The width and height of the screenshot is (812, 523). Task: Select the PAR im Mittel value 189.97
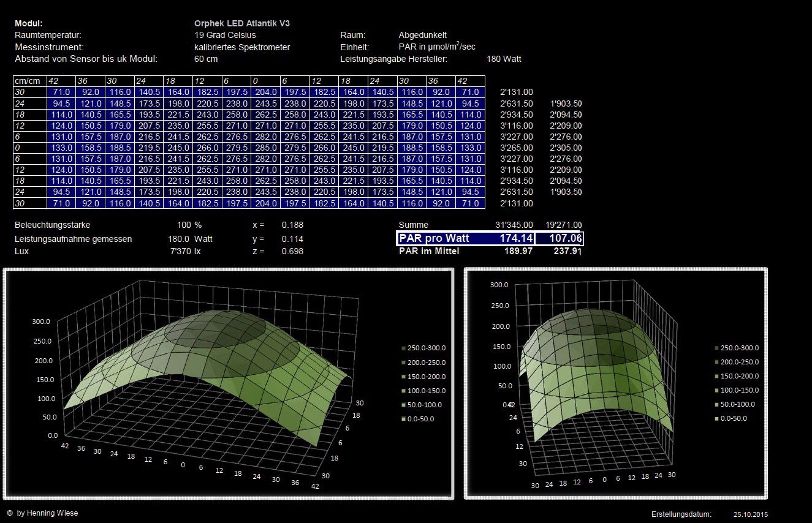[x=520, y=251]
